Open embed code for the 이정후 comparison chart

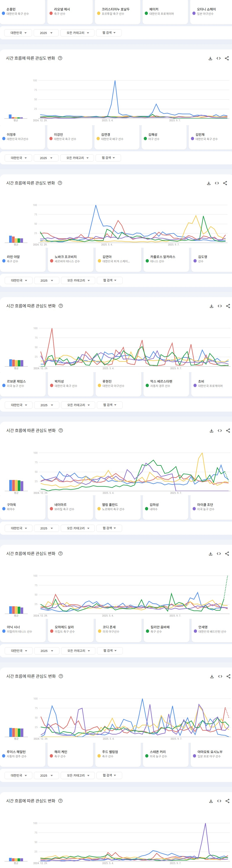217,183
